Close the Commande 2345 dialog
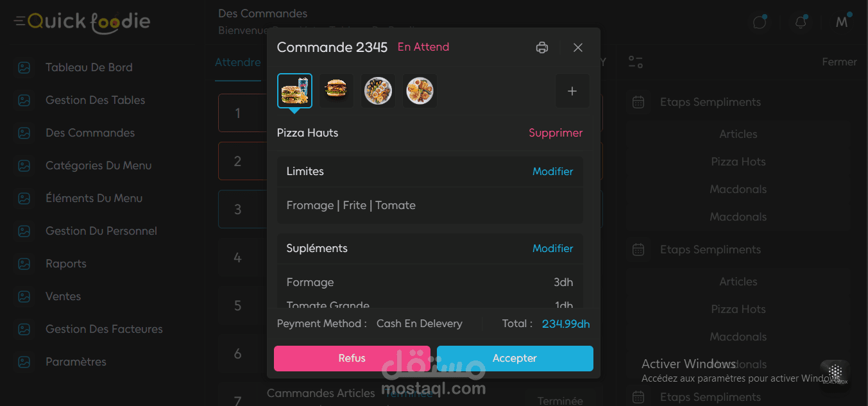Screen dimensions: 868x406 pyautogui.click(x=578, y=47)
